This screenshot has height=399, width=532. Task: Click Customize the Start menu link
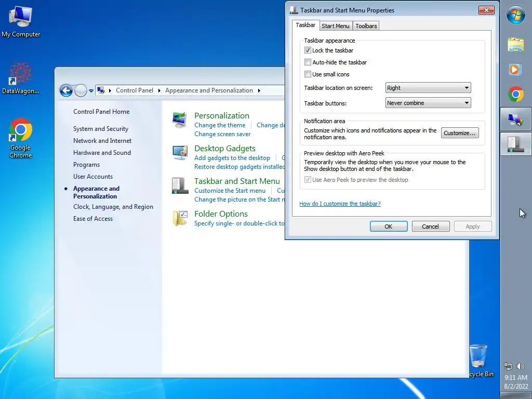(230, 191)
